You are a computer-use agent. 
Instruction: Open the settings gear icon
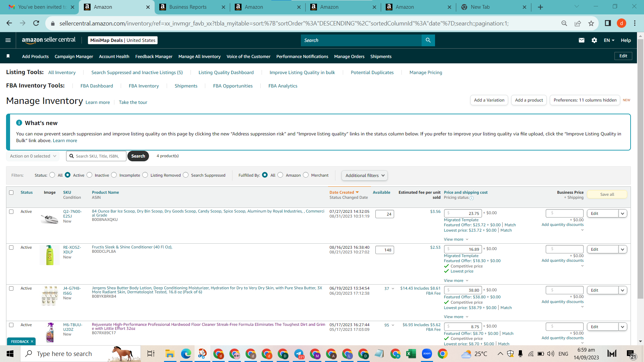click(x=594, y=40)
